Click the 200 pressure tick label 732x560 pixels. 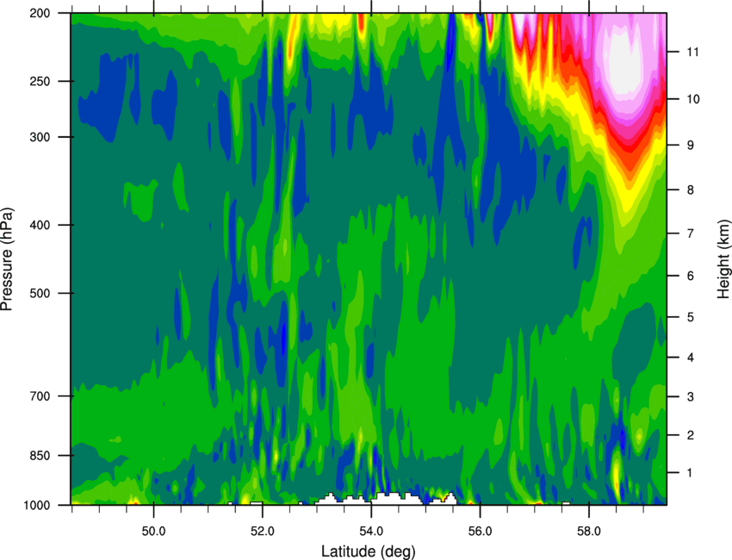pyautogui.click(x=40, y=13)
